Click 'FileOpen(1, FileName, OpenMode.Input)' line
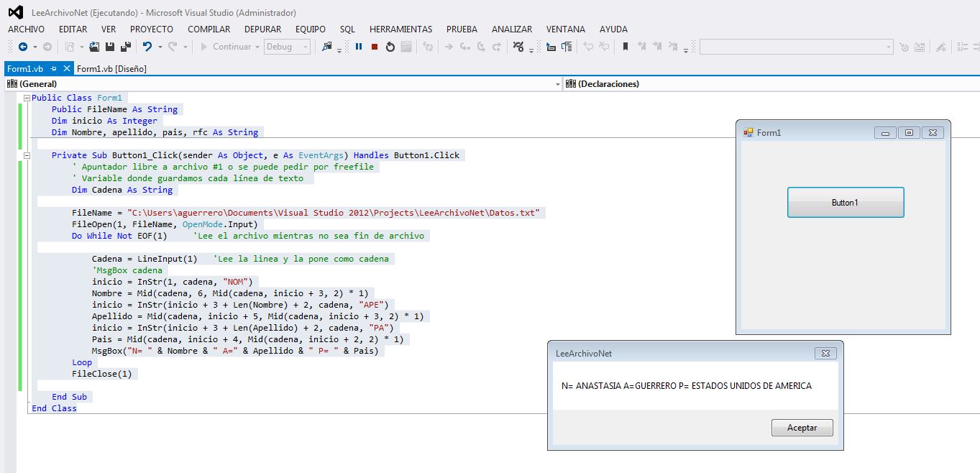The width and height of the screenshot is (980, 473). click(165, 224)
